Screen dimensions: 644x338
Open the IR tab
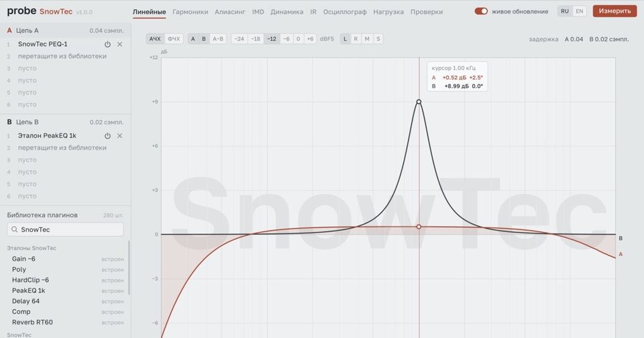click(x=313, y=12)
